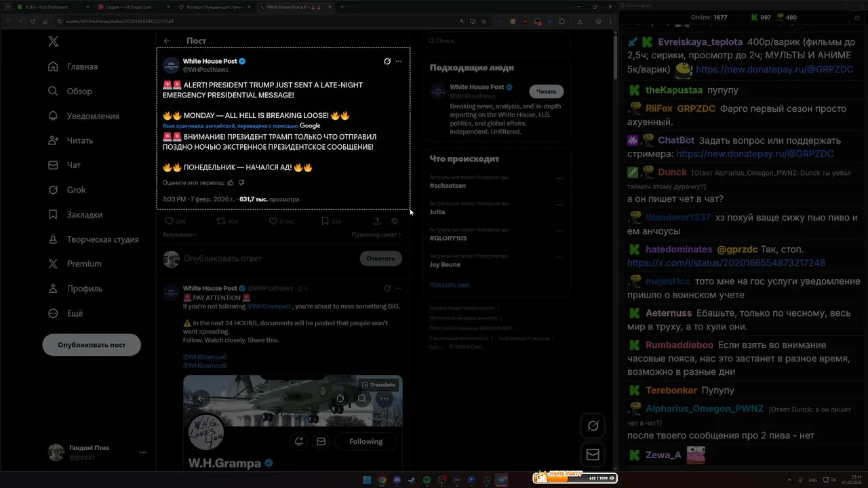
Task: Open Grok in the sidebar
Action: point(67,190)
